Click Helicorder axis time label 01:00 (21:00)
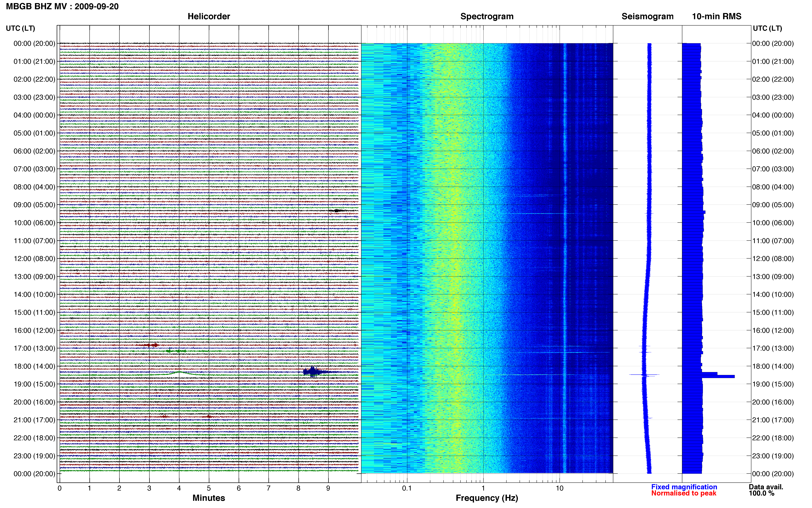812x508 pixels. click(x=34, y=62)
